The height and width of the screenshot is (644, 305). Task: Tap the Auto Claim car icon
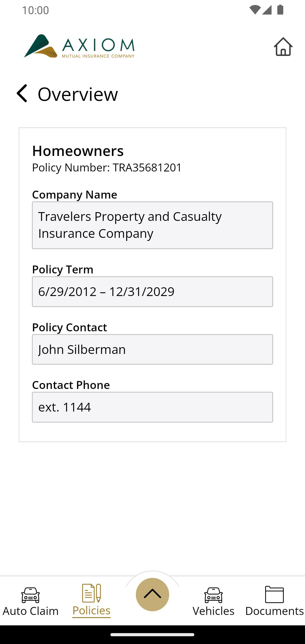[30, 595]
